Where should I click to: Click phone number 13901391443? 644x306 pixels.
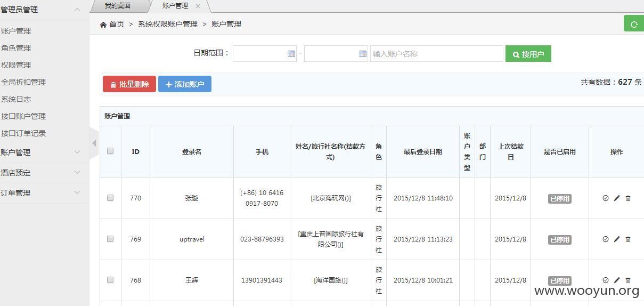[262, 280]
